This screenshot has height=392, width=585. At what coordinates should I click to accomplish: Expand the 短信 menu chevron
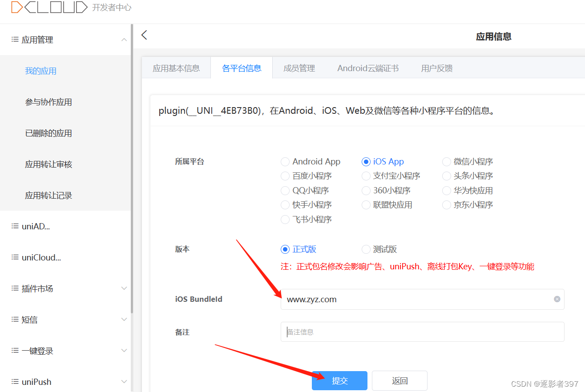tap(124, 320)
